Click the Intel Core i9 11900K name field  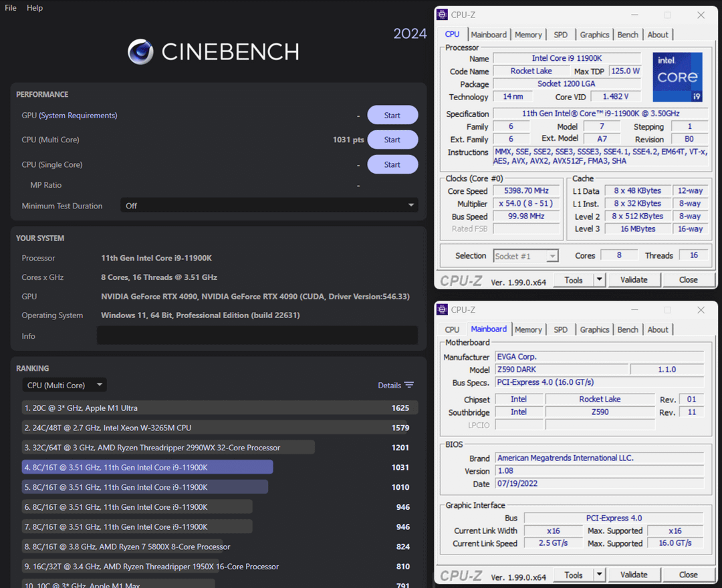click(567, 58)
